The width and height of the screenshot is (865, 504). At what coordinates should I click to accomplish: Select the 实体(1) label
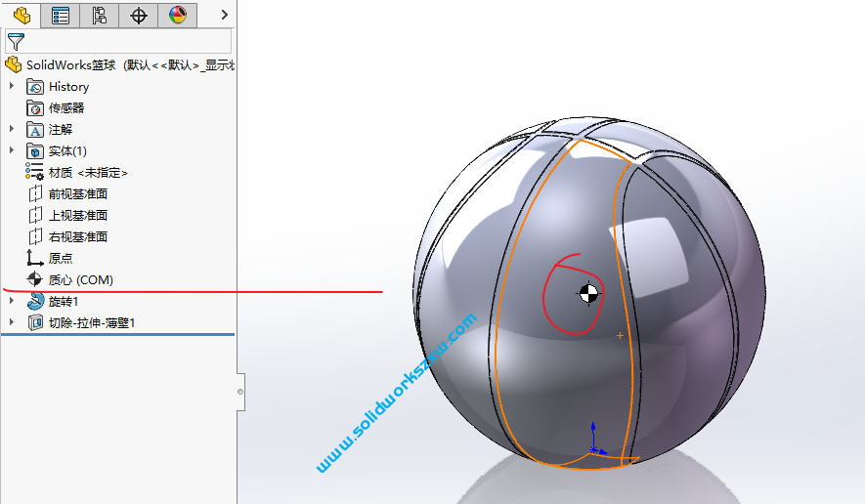click(67, 151)
